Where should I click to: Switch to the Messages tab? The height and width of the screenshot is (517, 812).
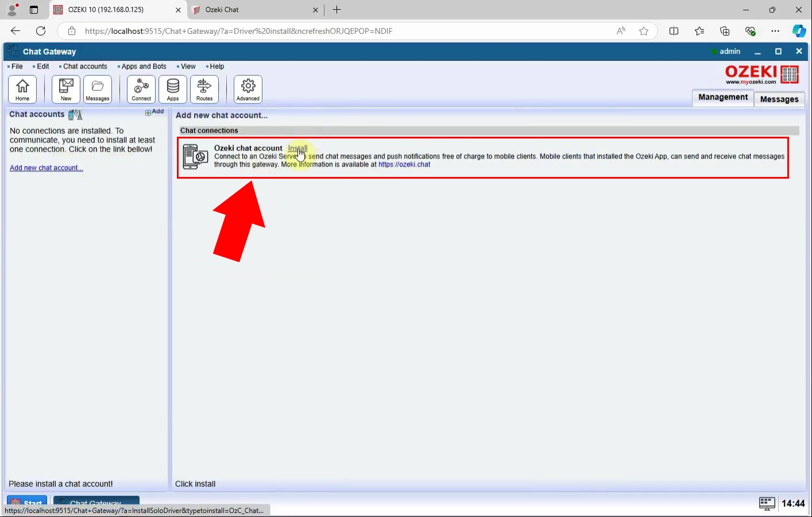pos(779,99)
